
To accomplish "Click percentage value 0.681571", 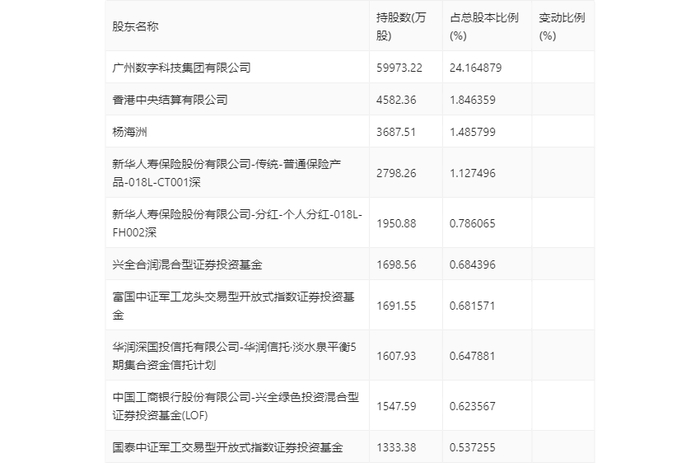I will (472, 305).
